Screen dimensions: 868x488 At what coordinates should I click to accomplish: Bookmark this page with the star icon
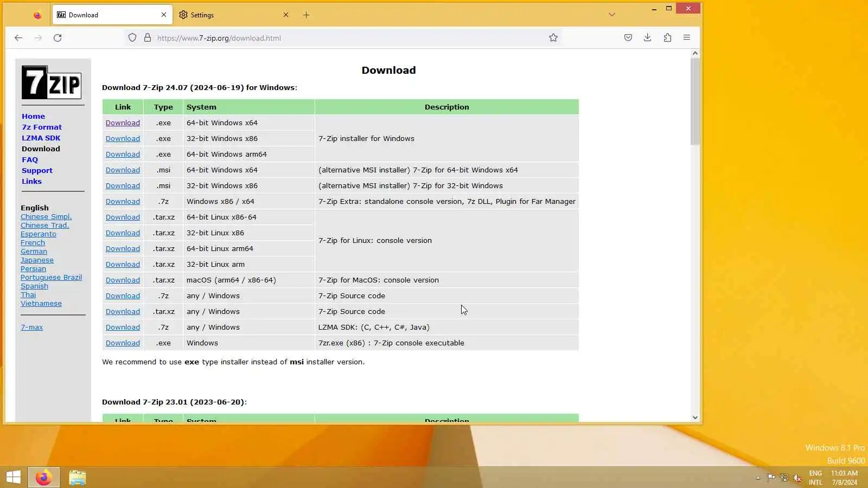553,38
